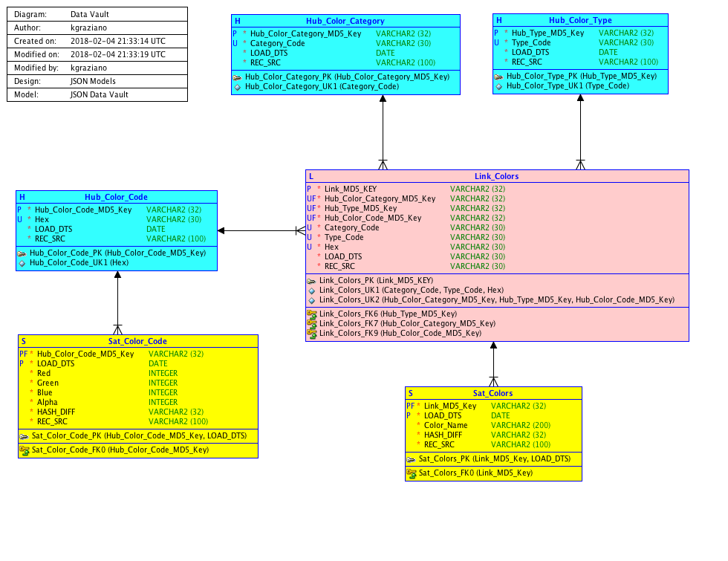Click the foreign key icon beside Sat_Colors_FK0
This screenshot has height=561, width=728.
[412, 474]
